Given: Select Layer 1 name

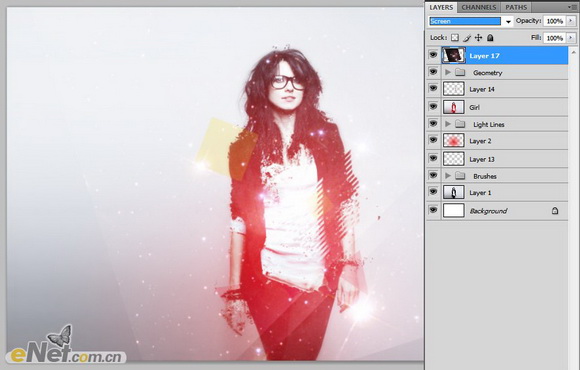Looking at the screenshot, I should tap(480, 193).
